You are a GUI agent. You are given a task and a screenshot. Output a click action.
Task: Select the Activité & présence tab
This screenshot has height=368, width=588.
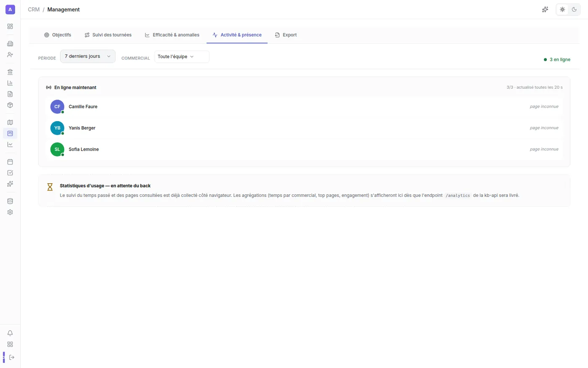tap(237, 35)
